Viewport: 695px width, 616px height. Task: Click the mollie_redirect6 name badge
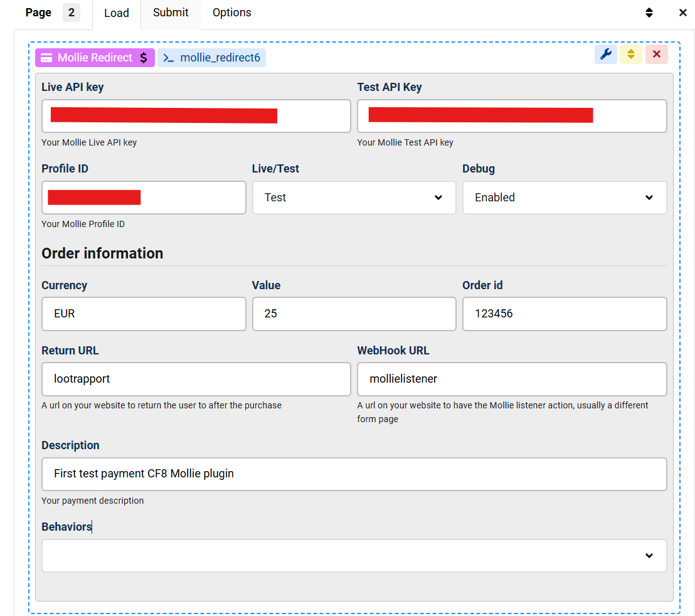tap(212, 58)
